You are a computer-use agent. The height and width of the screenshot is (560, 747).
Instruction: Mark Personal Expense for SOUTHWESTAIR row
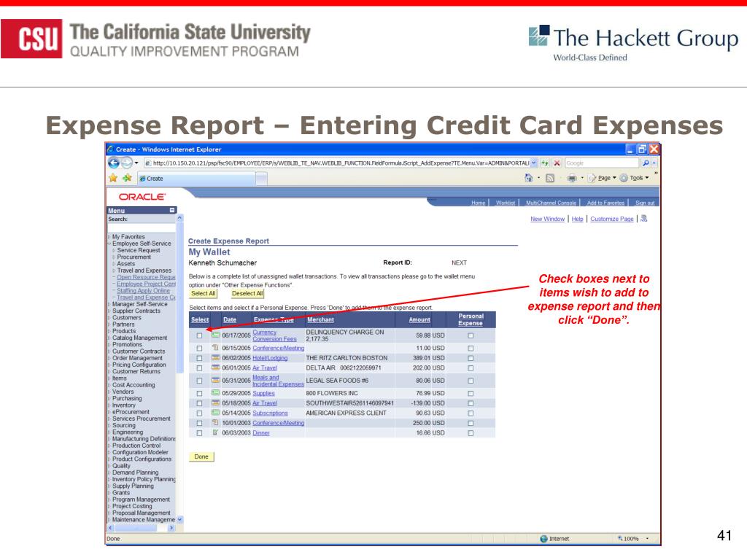tap(471, 403)
